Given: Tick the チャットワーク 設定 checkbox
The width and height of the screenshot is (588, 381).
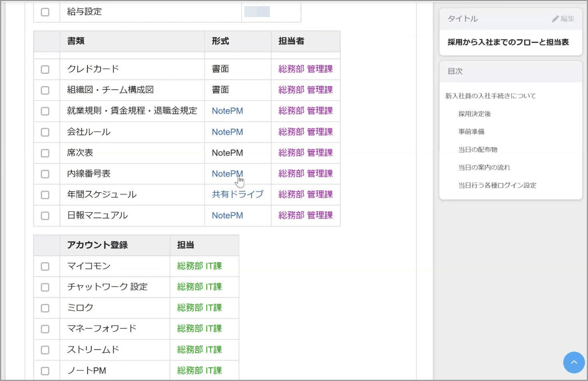Looking at the screenshot, I should 45,287.
